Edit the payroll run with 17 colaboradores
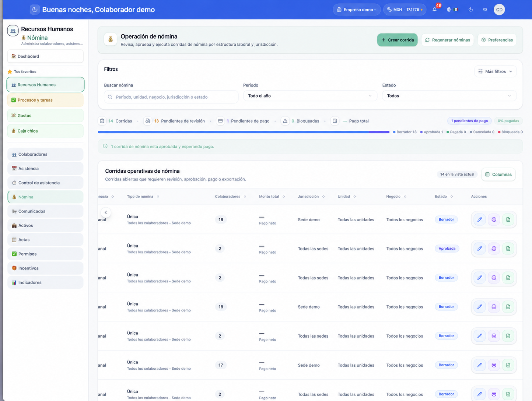 click(x=480, y=365)
